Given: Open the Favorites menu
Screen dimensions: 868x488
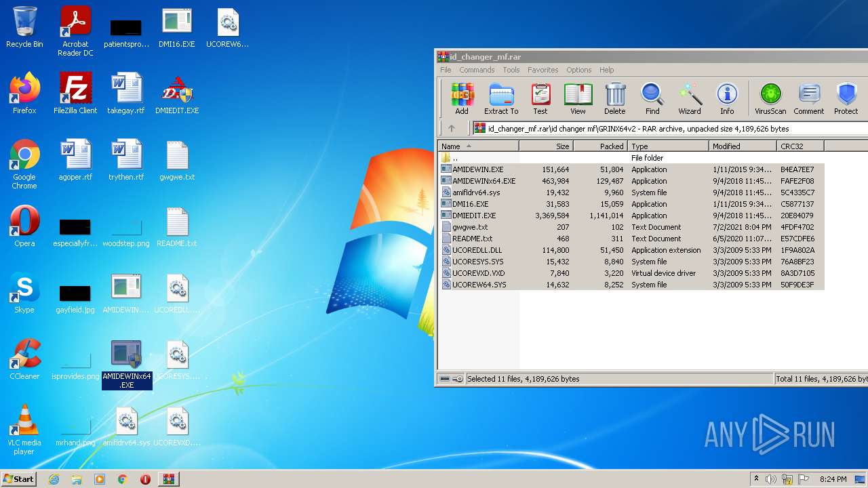Looking at the screenshot, I should [543, 70].
